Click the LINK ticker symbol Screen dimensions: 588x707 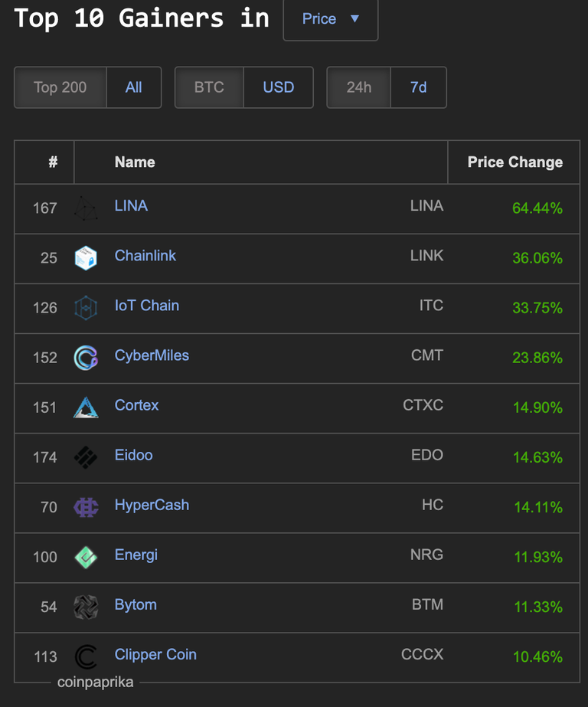pos(426,256)
